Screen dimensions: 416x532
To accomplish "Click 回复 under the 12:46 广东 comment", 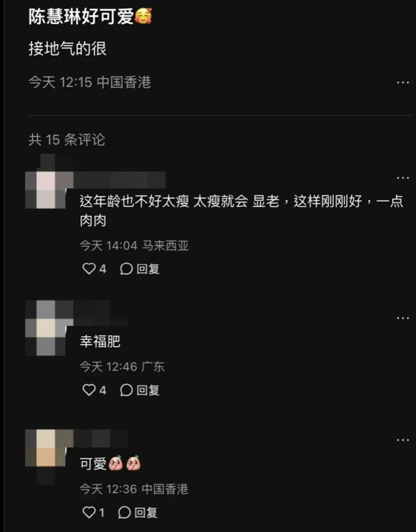I will pos(148,390).
